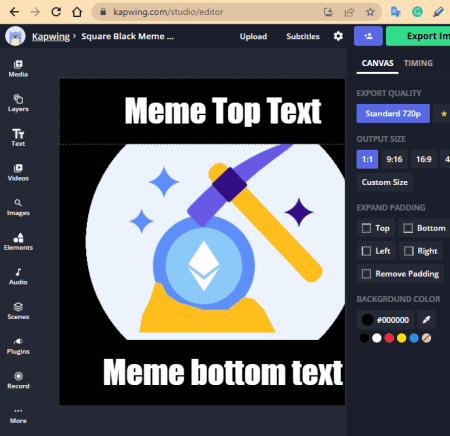The image size is (450, 436).
Task: Use the eyedropper color picker
Action: [x=426, y=320]
